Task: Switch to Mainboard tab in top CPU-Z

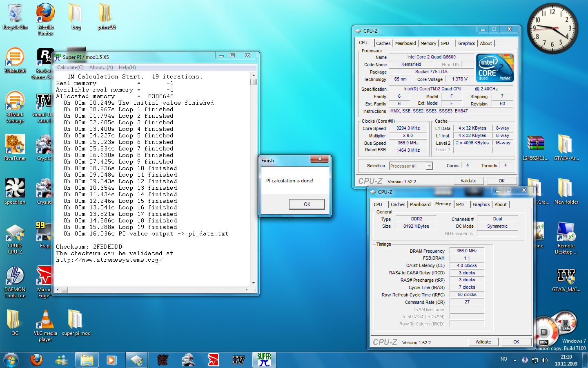Action: (x=405, y=43)
